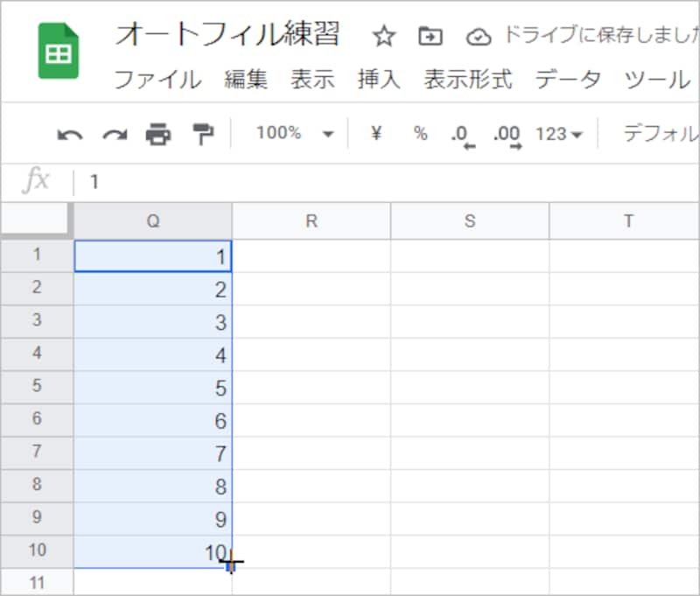Open the Print icon
Screen dimensions: 700x596
155,131
